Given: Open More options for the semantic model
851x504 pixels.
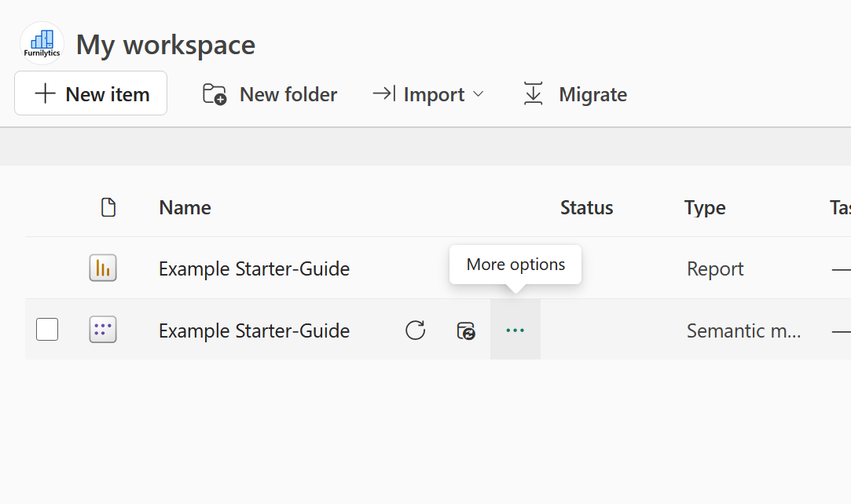Looking at the screenshot, I should click(515, 331).
